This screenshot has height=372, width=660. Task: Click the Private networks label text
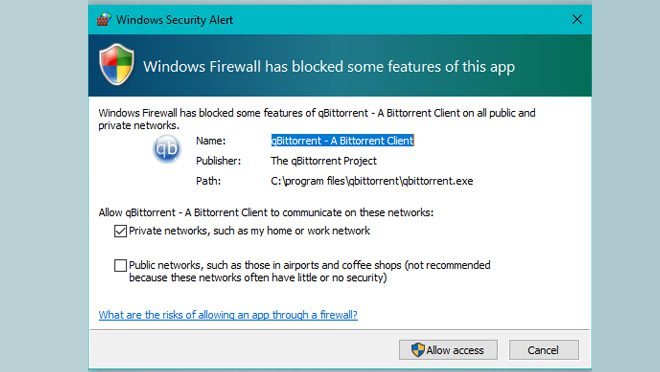(x=249, y=231)
